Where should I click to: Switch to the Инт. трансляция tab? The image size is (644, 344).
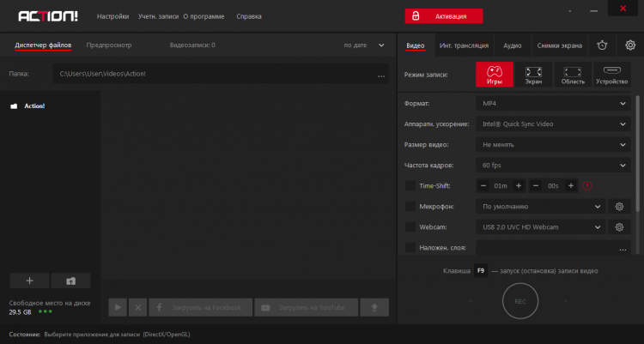464,45
